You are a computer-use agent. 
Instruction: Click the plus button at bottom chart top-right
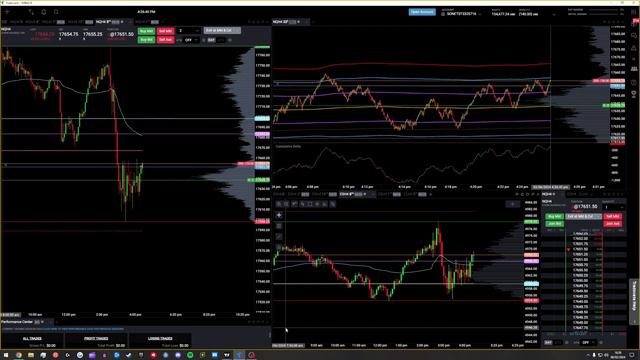(513, 204)
